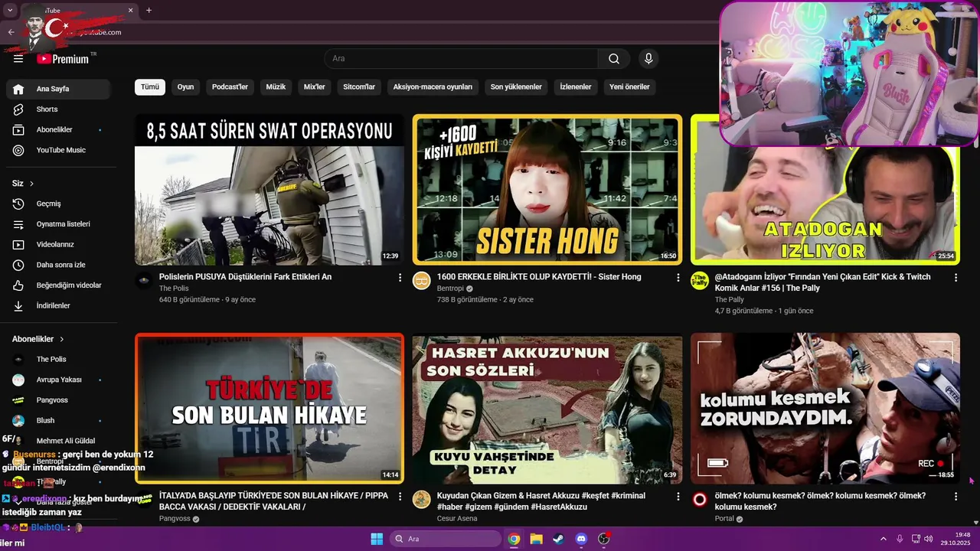The width and height of the screenshot is (980, 551).
Task: Select the Yeni öneriler chip
Action: coord(629,87)
